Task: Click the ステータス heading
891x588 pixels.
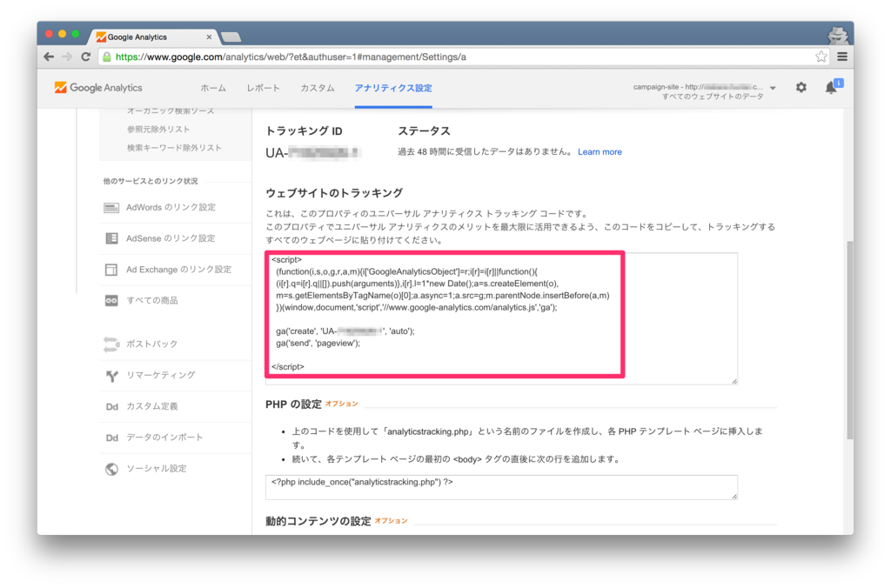Action: click(424, 131)
